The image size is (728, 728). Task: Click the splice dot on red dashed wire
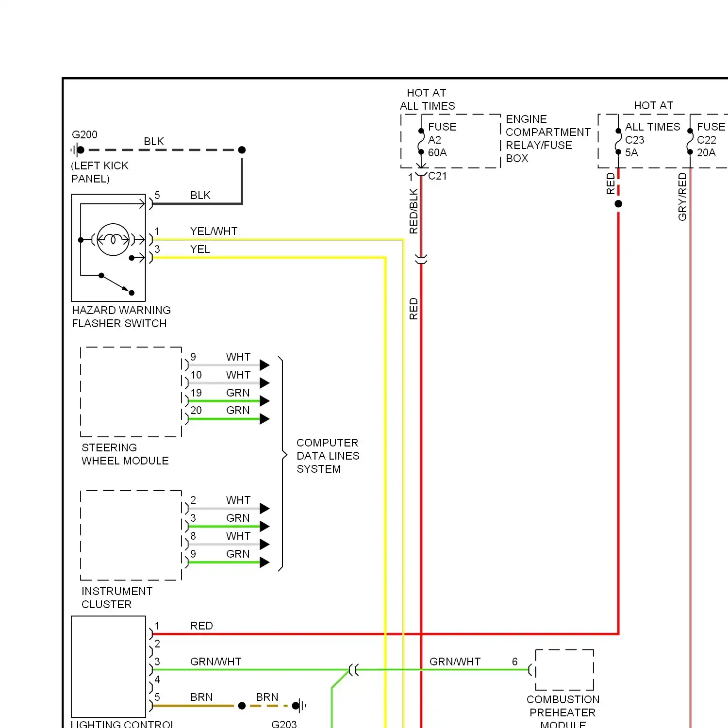pos(618,204)
